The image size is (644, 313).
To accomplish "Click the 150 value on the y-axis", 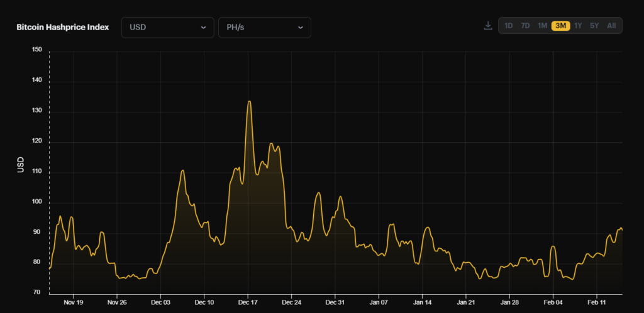I will pos(36,51).
